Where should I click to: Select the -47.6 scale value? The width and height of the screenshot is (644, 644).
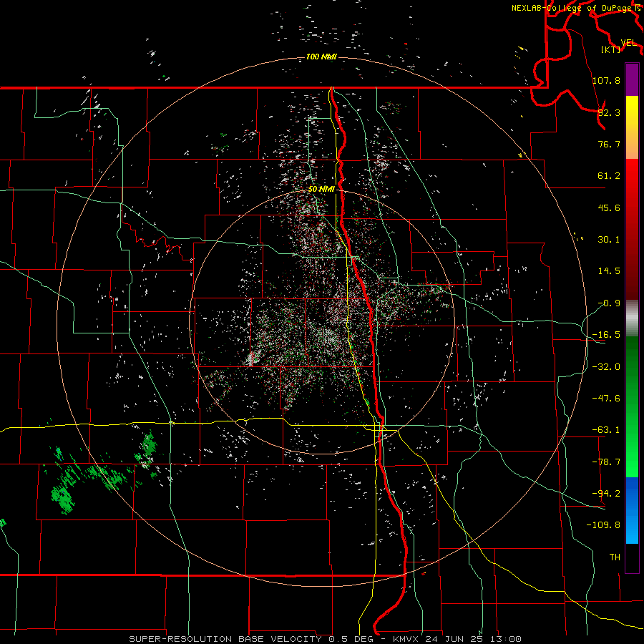[606, 399]
